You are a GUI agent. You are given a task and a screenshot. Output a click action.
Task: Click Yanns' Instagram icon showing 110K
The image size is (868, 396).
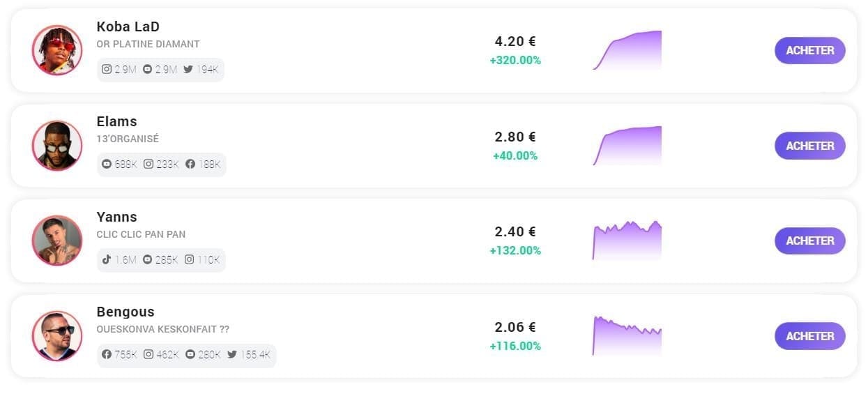190,259
